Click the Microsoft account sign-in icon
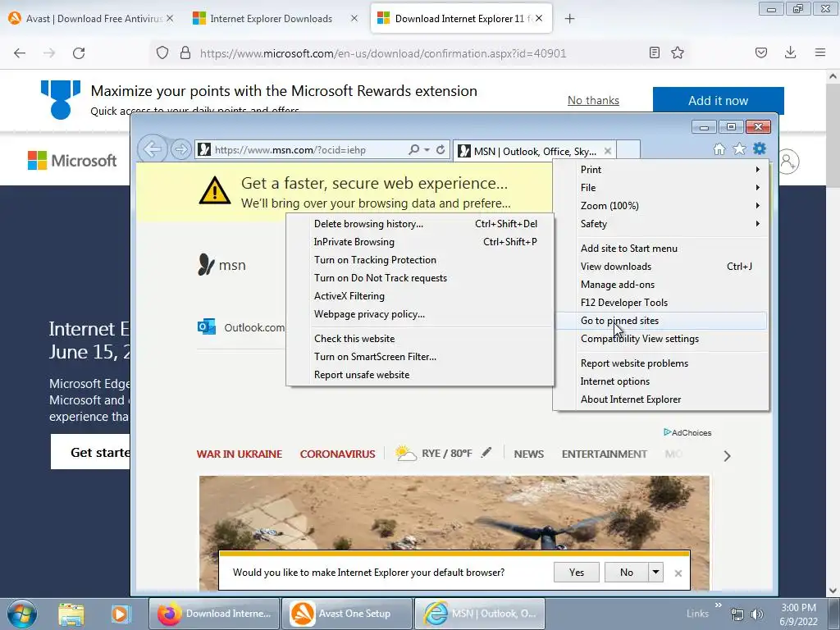Screen dimensions: 840x630 pyautogui.click(x=788, y=162)
